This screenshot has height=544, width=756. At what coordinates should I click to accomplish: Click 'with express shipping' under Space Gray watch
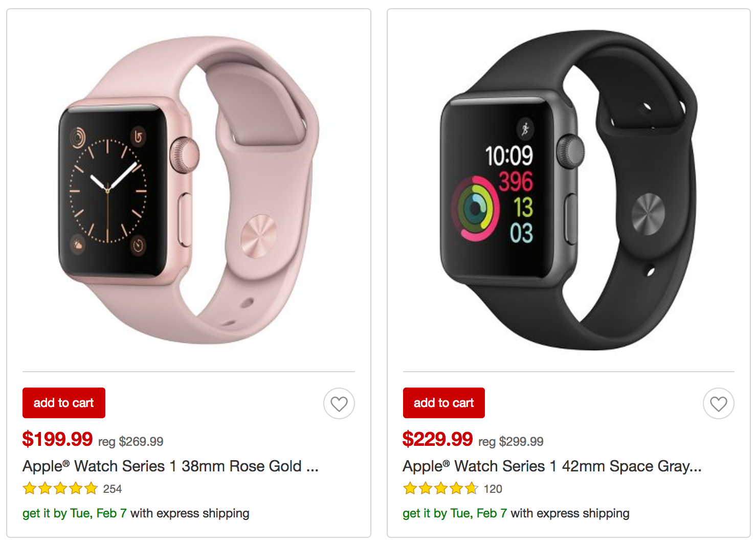[x=570, y=513]
